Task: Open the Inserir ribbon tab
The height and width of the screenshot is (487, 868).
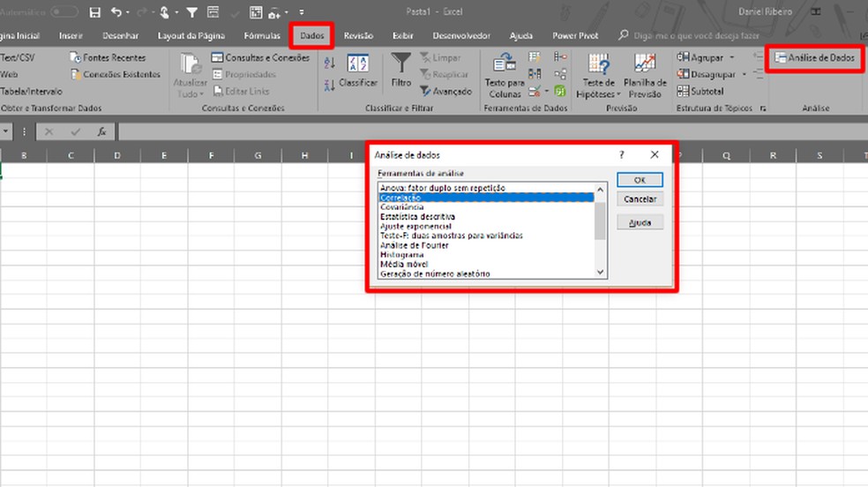Action: pos(71,35)
